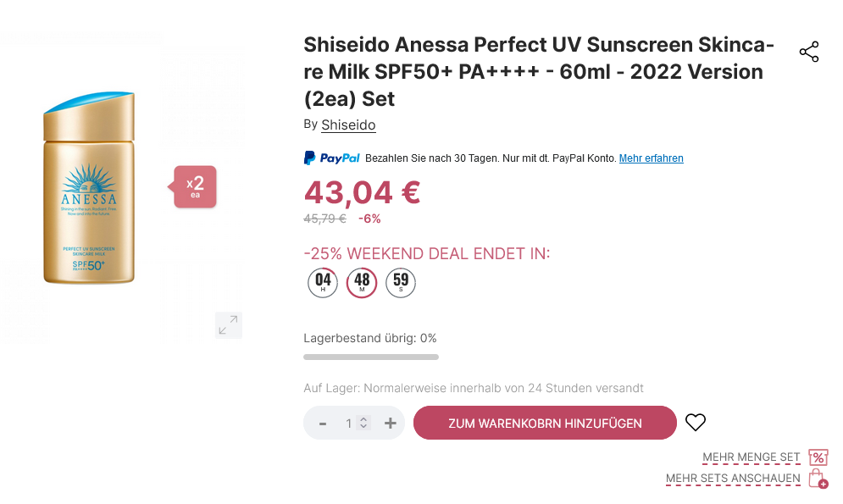Open Mehr Sets Anschauen link
Screen dimensions: 843x504
(733, 479)
